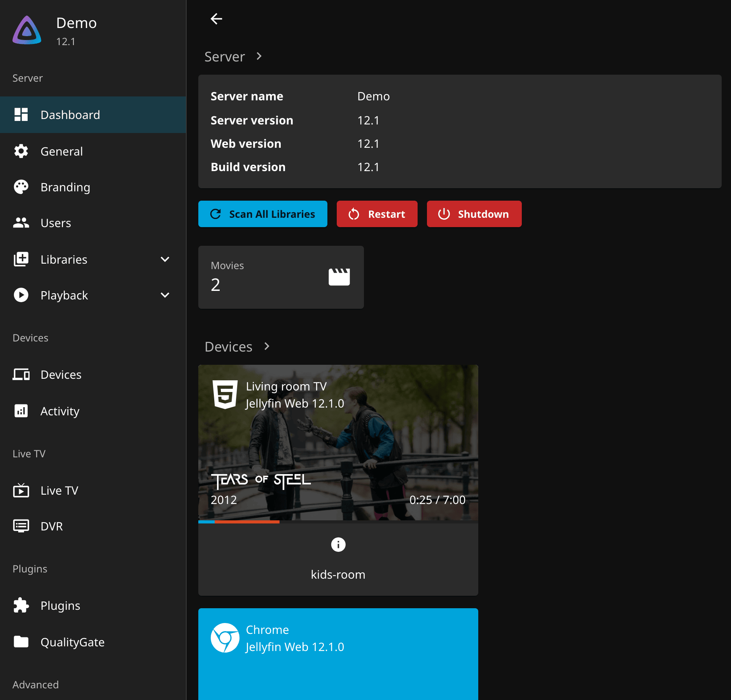The image size is (731, 700).
Task: Click the '2012' year text
Action: [224, 500]
